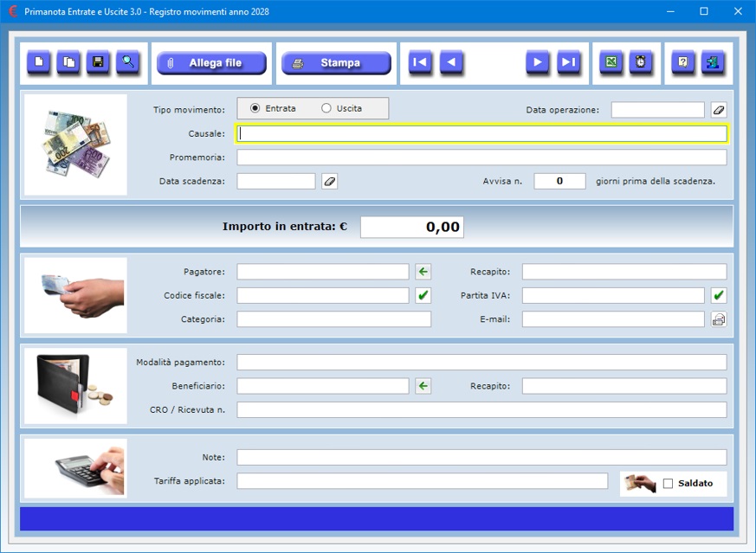Click the Duplicate record icon
Viewport: 756px width, 553px height.
(x=69, y=62)
